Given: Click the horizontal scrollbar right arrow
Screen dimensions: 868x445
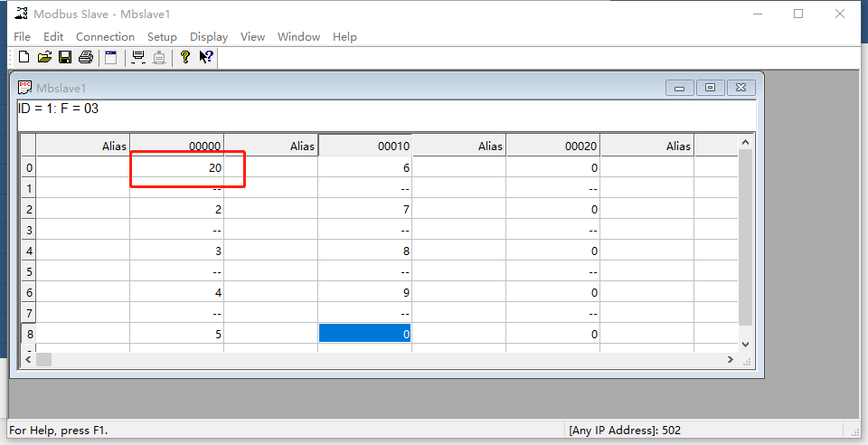Looking at the screenshot, I should pos(731,360).
